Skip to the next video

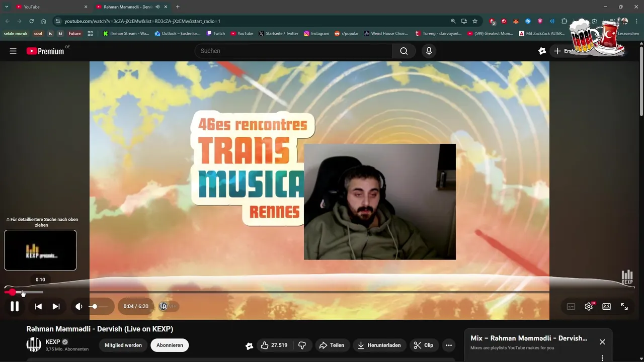click(56, 306)
